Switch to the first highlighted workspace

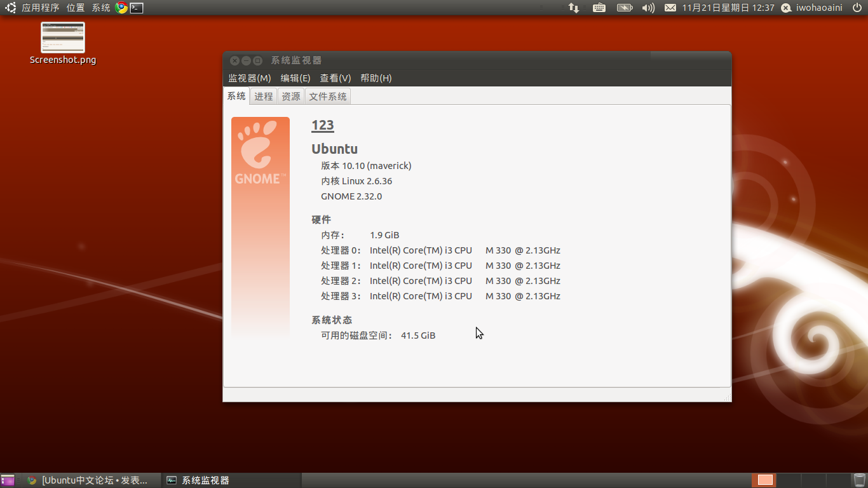pos(765,480)
